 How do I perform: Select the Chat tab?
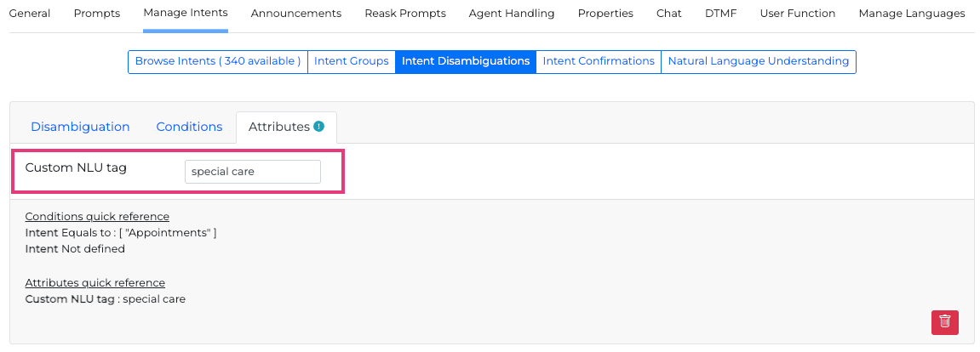[668, 14]
